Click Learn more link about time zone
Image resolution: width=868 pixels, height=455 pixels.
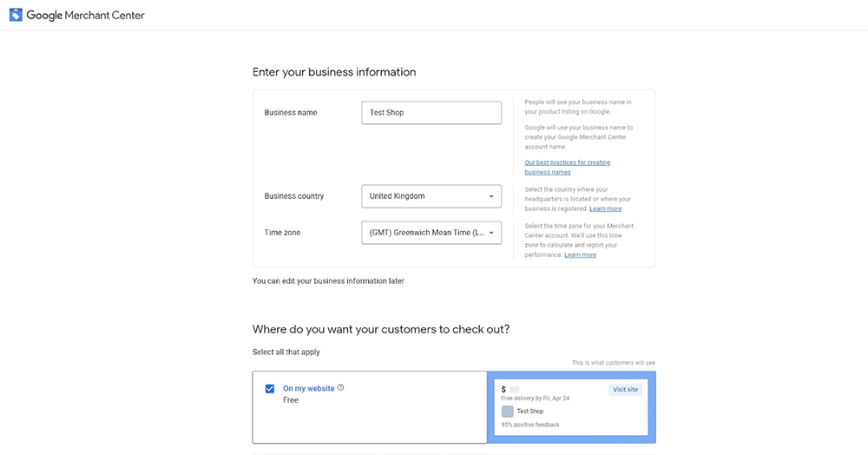580,255
